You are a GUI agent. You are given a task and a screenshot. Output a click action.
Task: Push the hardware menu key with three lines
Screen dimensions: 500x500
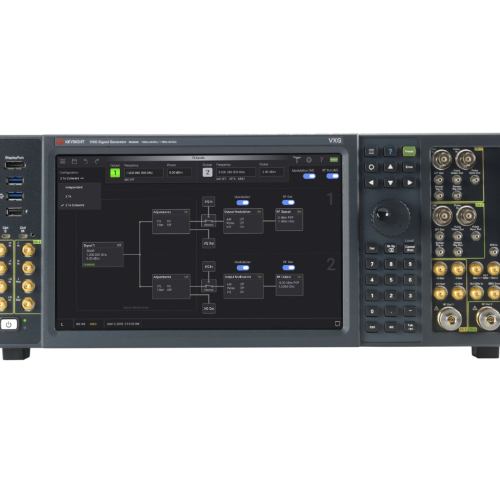(x=371, y=152)
